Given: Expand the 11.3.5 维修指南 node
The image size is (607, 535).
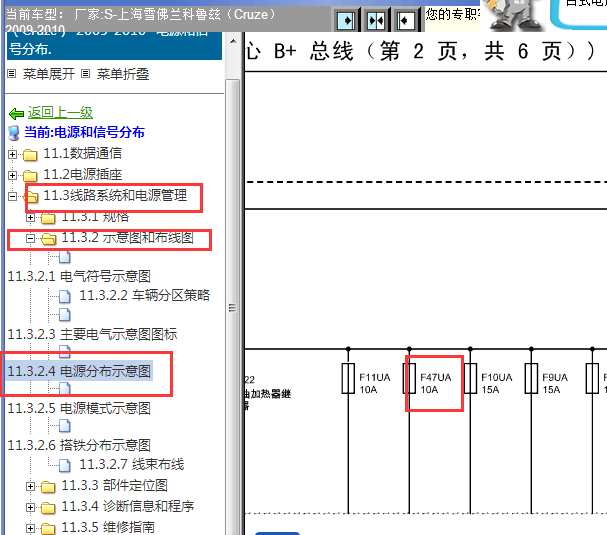Looking at the screenshot, I should [30, 528].
